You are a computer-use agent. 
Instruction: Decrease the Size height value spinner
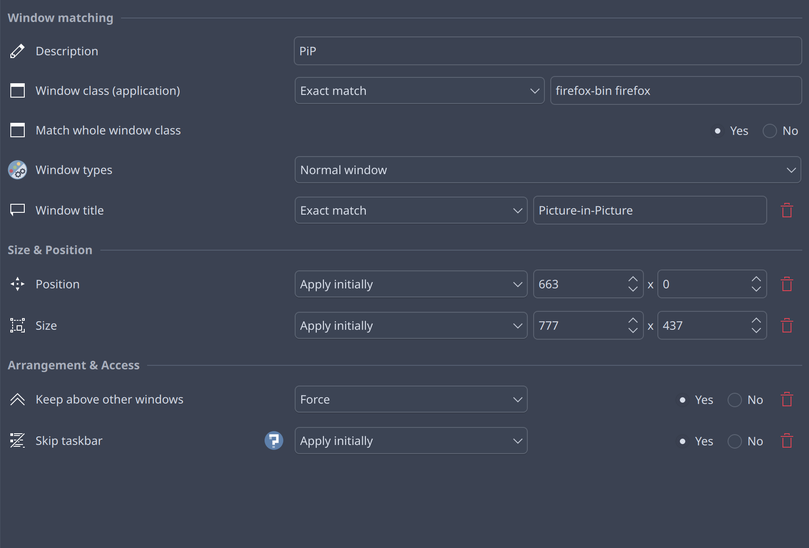[x=757, y=331]
